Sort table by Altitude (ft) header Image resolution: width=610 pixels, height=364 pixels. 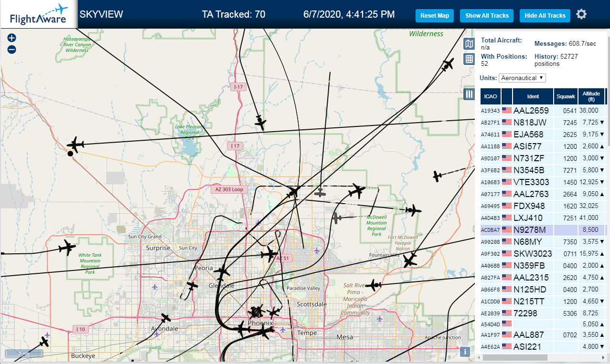point(591,96)
